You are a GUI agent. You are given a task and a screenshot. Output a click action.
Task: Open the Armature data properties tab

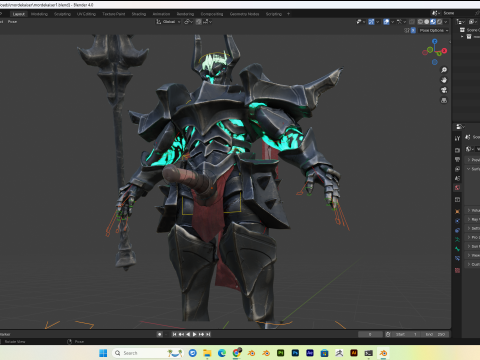tap(457, 239)
